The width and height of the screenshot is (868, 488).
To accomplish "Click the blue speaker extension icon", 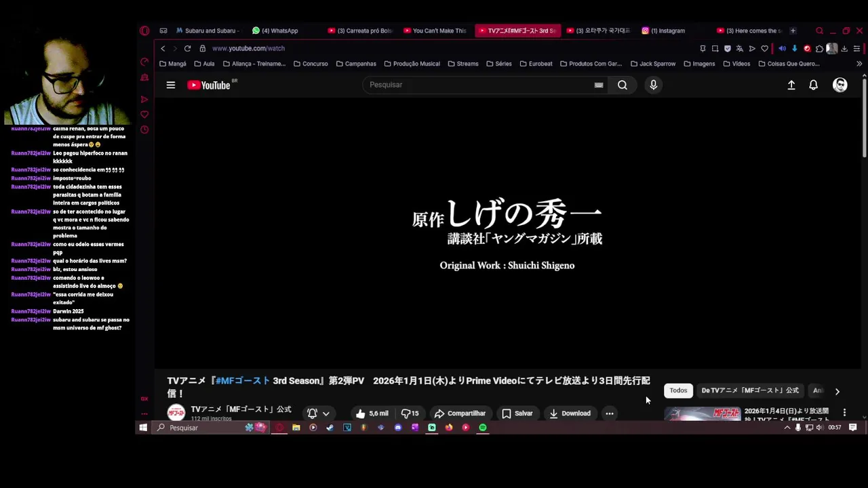I will pos(782,48).
